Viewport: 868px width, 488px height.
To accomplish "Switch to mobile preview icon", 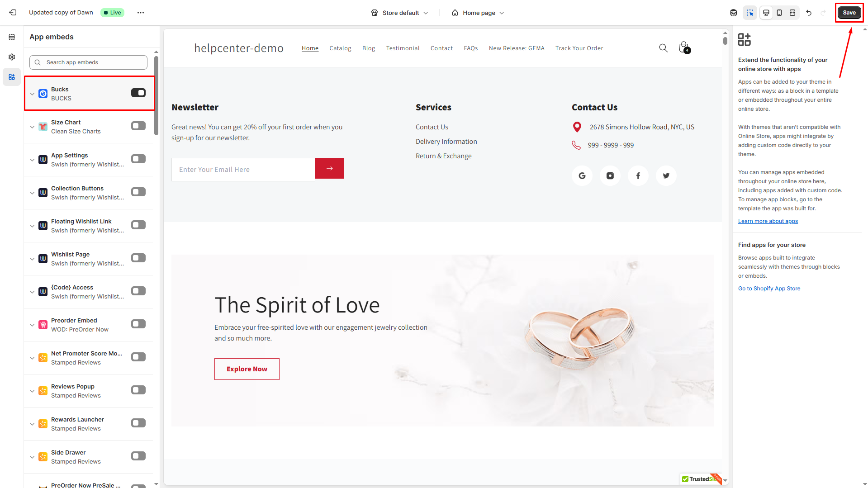I will pos(779,13).
